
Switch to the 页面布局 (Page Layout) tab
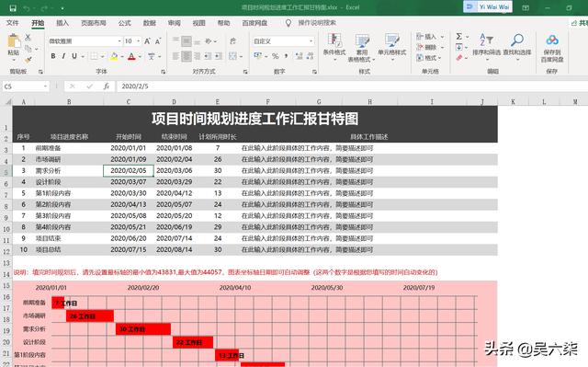coord(94,23)
